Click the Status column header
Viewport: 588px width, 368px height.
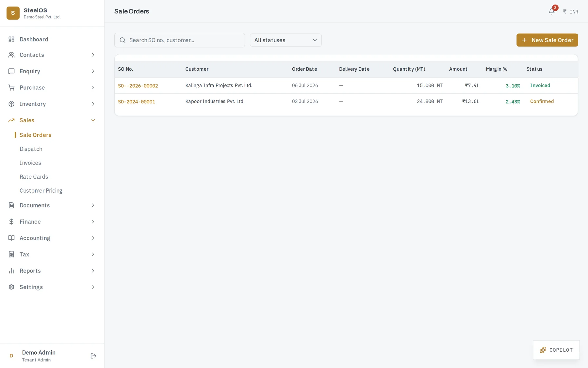[534, 69]
